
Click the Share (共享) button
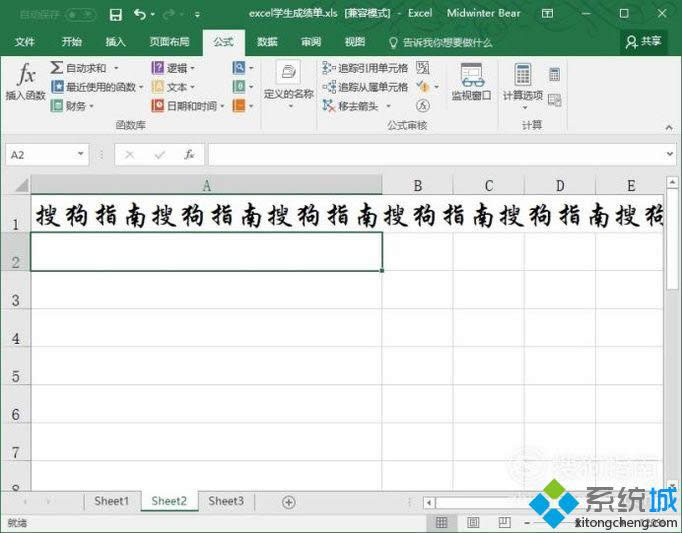point(644,42)
